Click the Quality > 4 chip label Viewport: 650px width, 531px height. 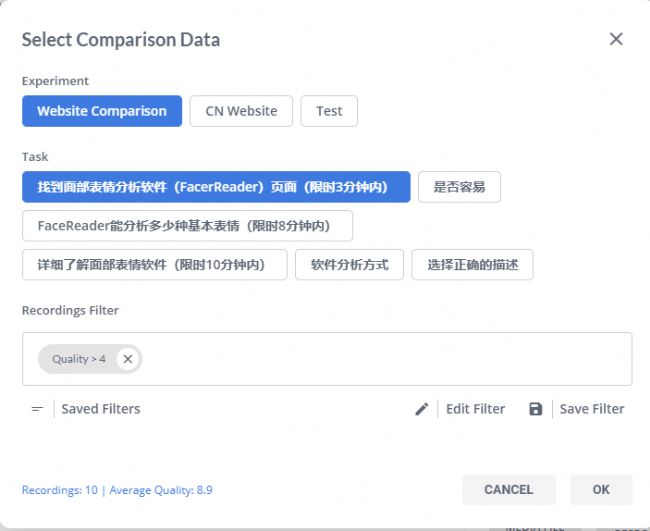tap(78, 359)
